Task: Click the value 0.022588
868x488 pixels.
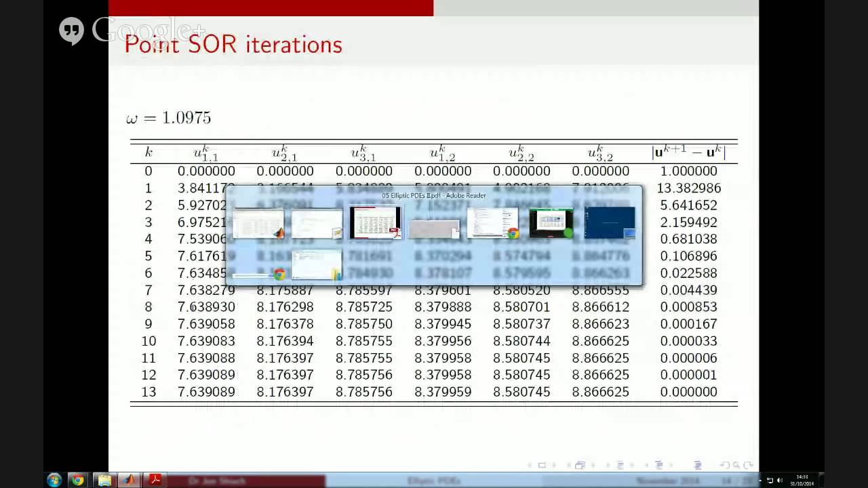Action: pyautogui.click(x=688, y=273)
